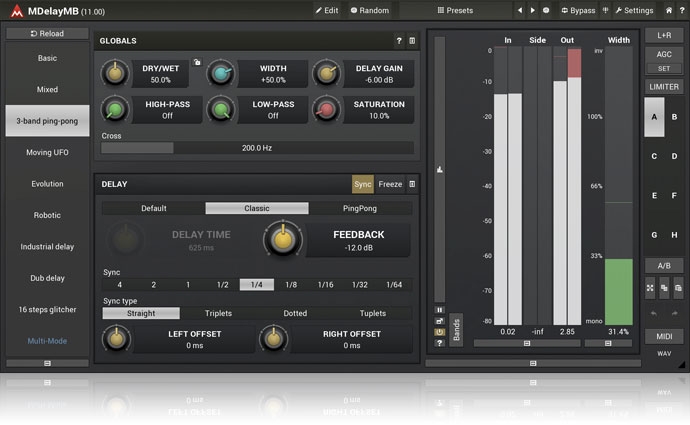Click the Home icon in top bar

(668, 10)
